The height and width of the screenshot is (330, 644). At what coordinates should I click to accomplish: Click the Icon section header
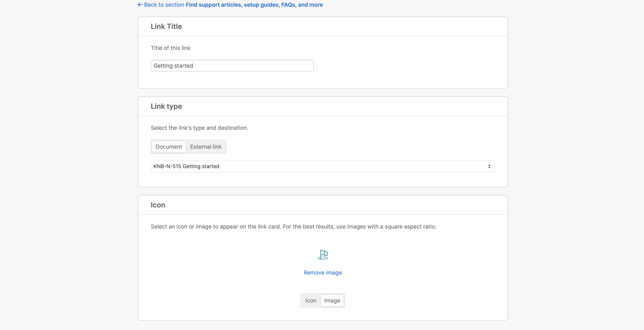(x=158, y=205)
